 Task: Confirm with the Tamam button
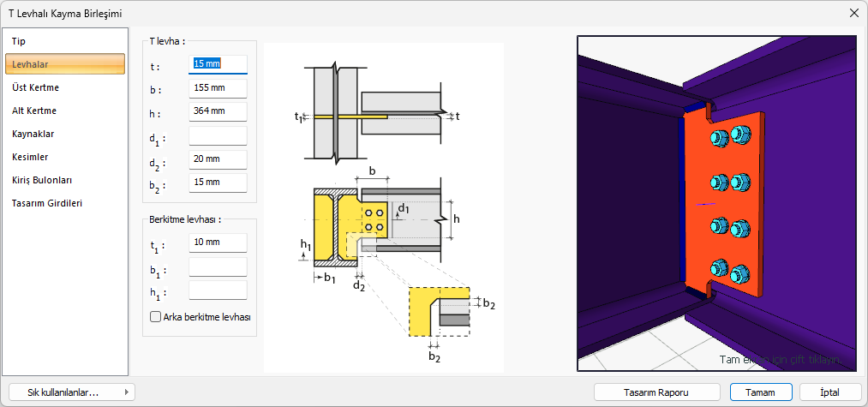(761, 392)
